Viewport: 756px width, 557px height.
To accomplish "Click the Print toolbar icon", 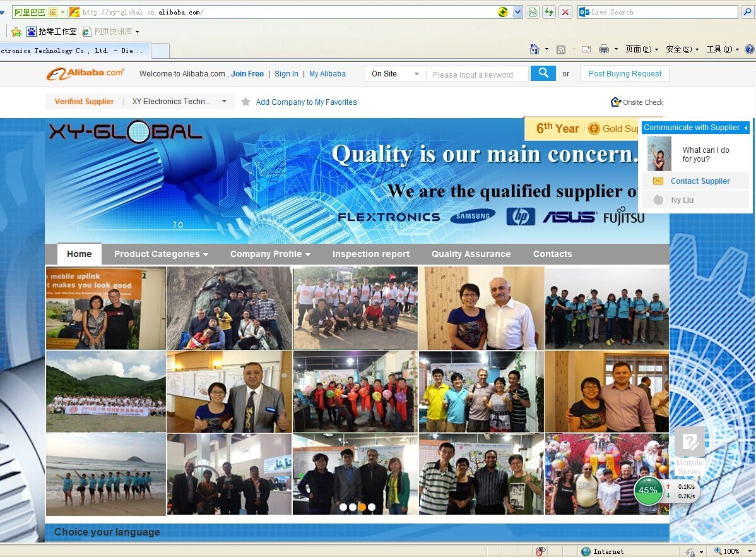I will coord(604,49).
